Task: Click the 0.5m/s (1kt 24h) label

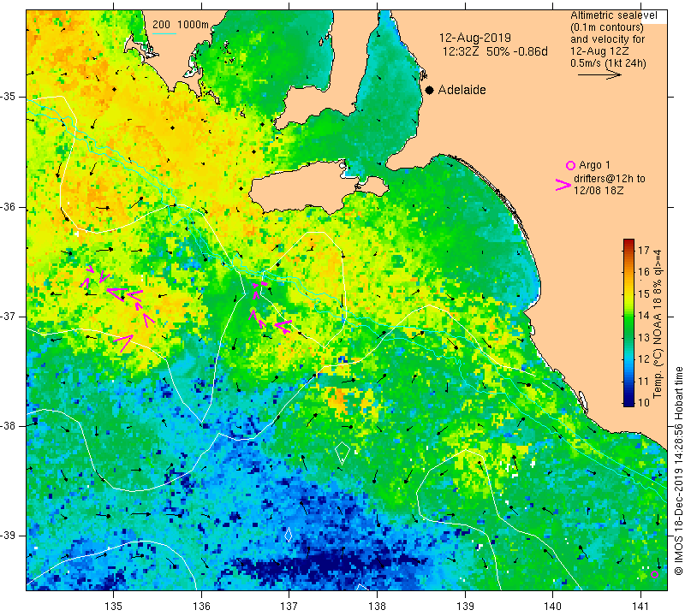Action: click(608, 63)
